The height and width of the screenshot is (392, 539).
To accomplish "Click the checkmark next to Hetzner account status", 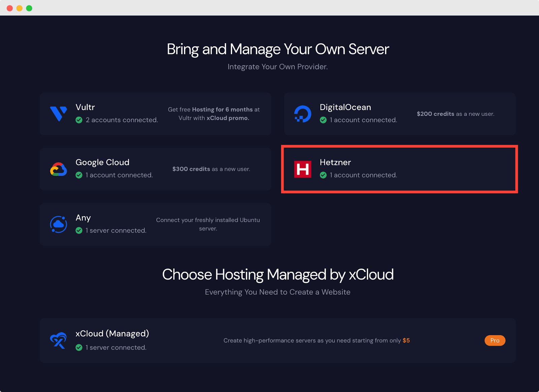I will point(323,175).
